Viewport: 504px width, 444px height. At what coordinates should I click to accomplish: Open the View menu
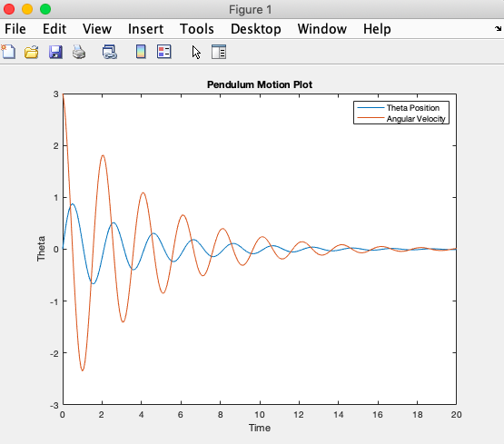97,29
